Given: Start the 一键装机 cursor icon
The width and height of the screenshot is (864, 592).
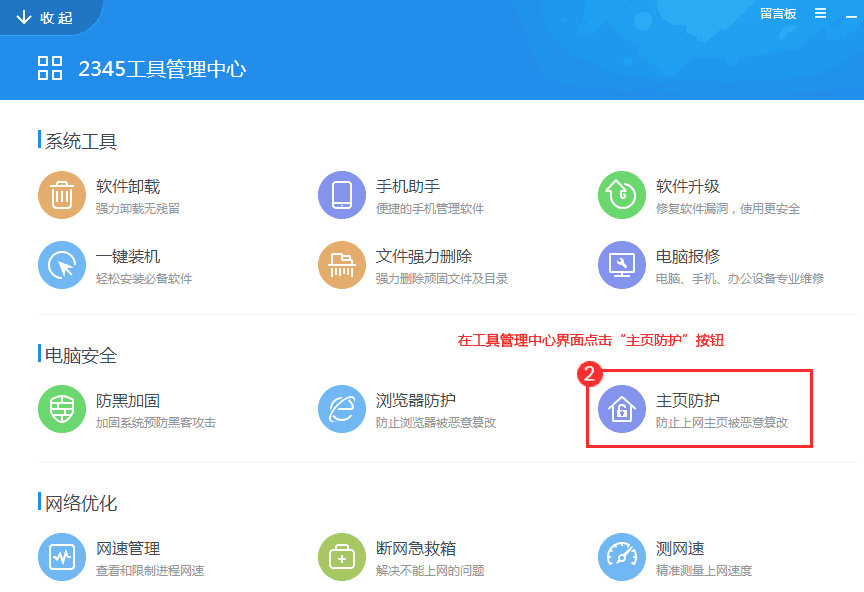Looking at the screenshot, I should [62, 265].
